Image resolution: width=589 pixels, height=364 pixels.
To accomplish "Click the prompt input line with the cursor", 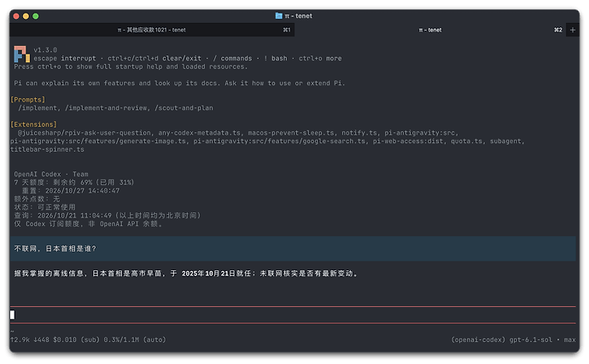I will tap(293, 315).
